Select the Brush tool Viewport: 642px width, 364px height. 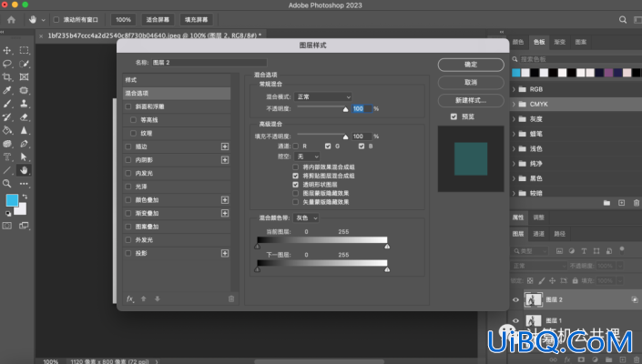7,104
